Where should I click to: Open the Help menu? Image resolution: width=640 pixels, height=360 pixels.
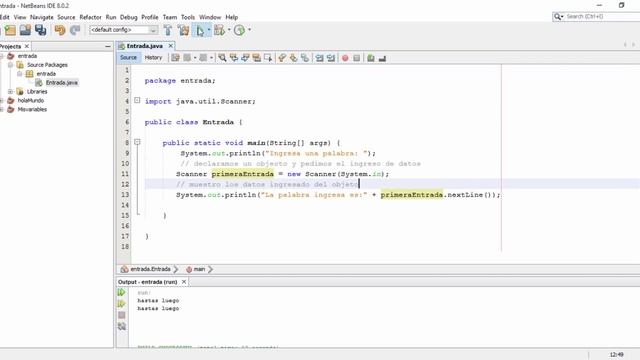231,17
